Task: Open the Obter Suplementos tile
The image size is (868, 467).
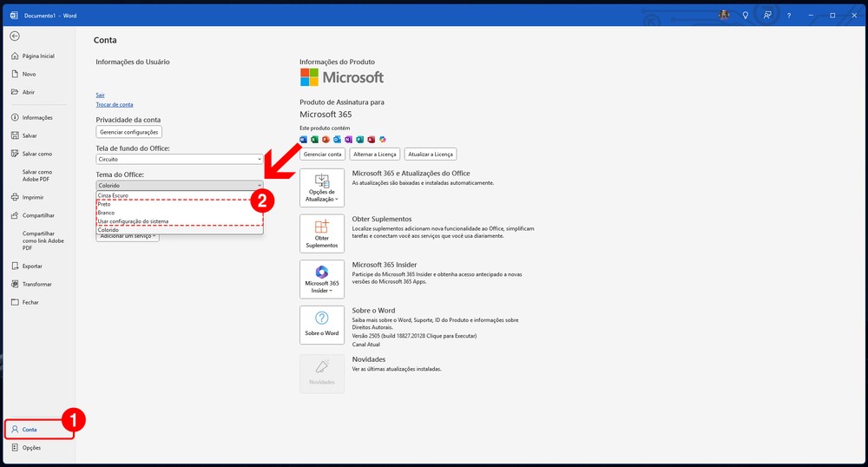Action: pyautogui.click(x=321, y=233)
